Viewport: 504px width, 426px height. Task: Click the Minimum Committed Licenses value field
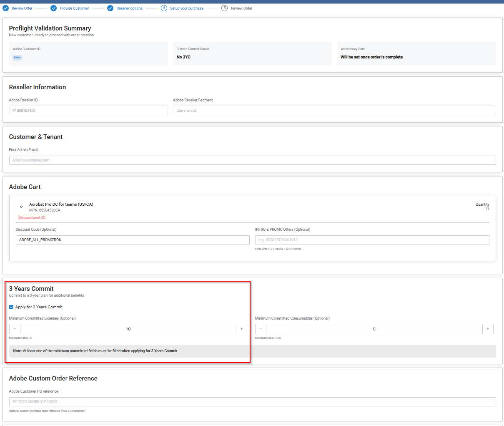pos(128,329)
